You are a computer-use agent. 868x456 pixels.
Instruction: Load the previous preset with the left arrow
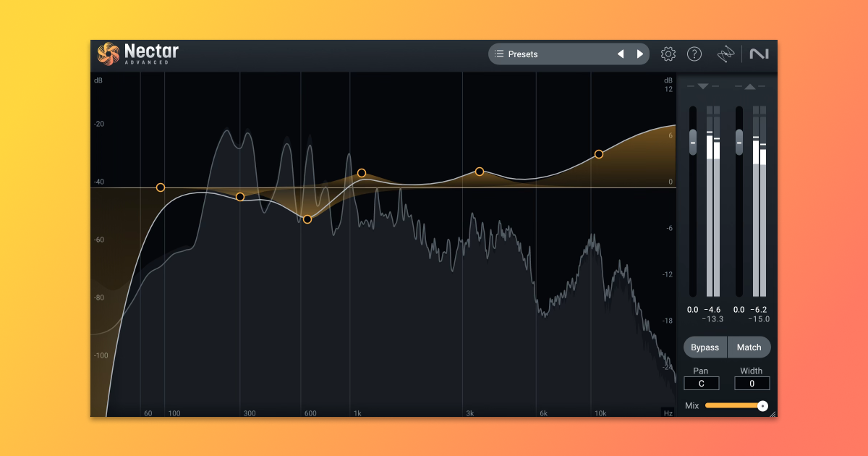click(621, 54)
